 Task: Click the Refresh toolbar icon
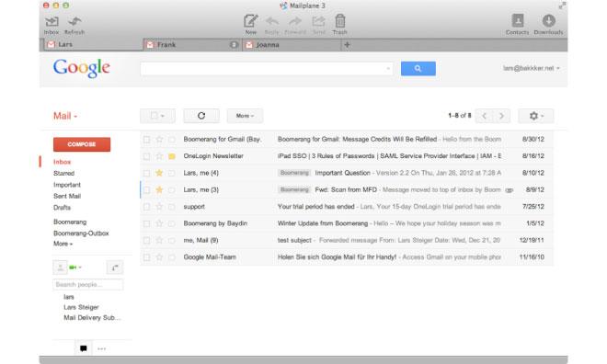coord(74,25)
